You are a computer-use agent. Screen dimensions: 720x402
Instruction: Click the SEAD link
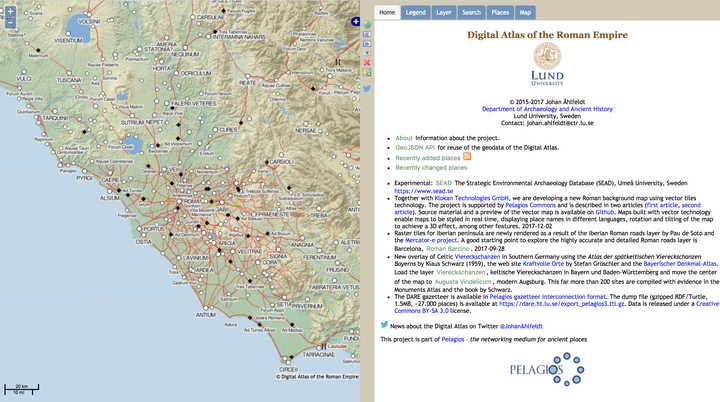[444, 183]
